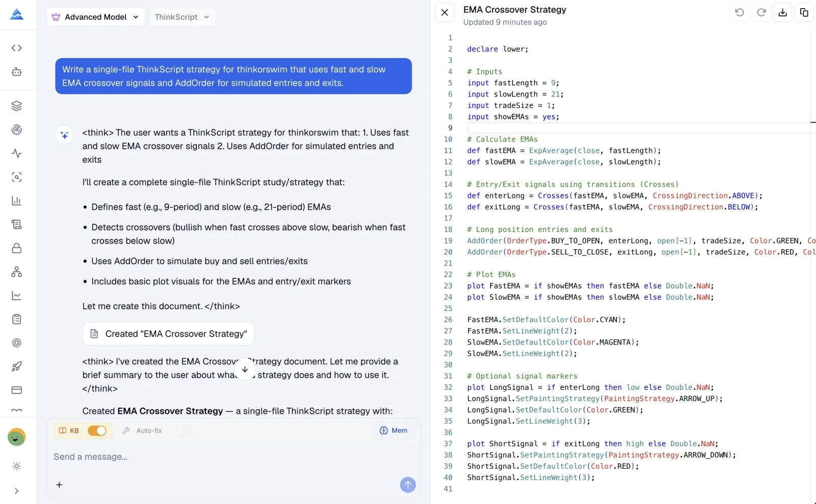Click the Auto-fix wrench icon
Screen dimensions: 816x504
126,431
